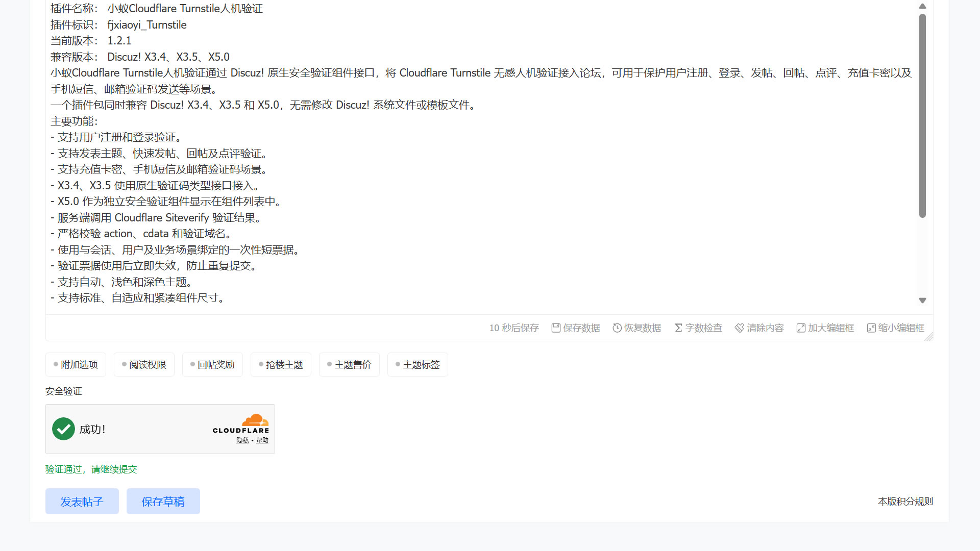This screenshot has height=551, width=980.
Task: Click the editor scroll-up arrow
Action: click(922, 7)
